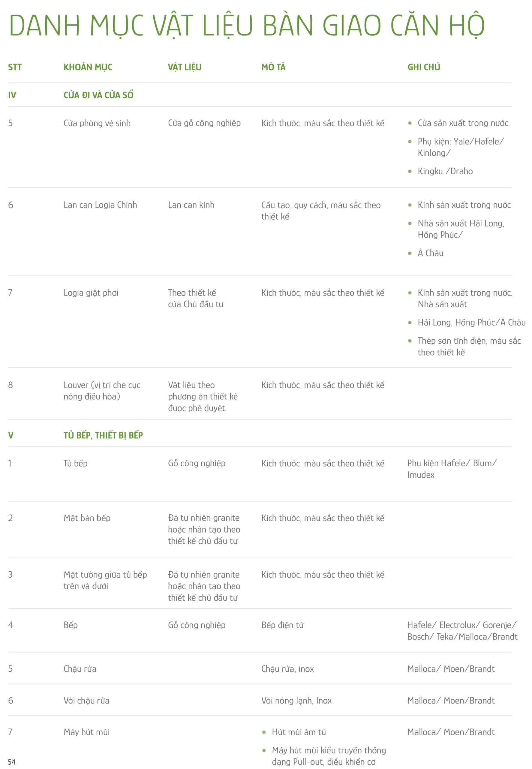Click the Kingku /Draho bullet note
The width and height of the screenshot is (532, 769).
click(x=445, y=171)
